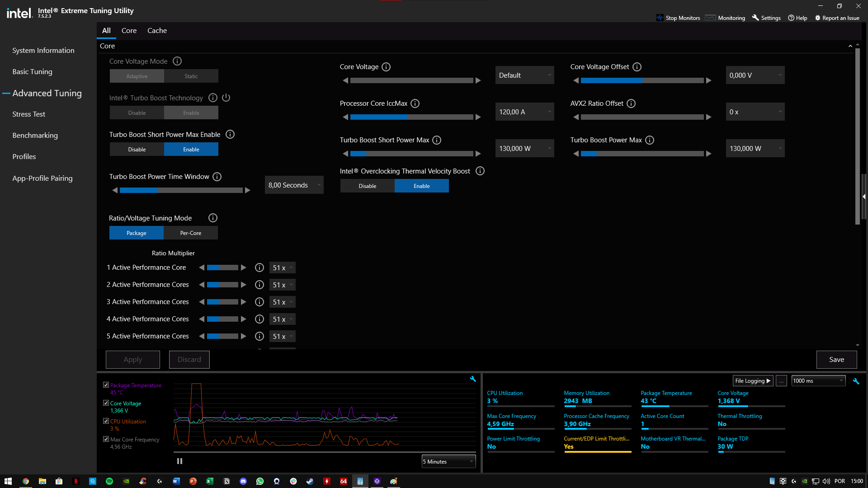
Task: Open Turbo Boost Short Power Max 130,000 W dropdown
Action: [525, 148]
